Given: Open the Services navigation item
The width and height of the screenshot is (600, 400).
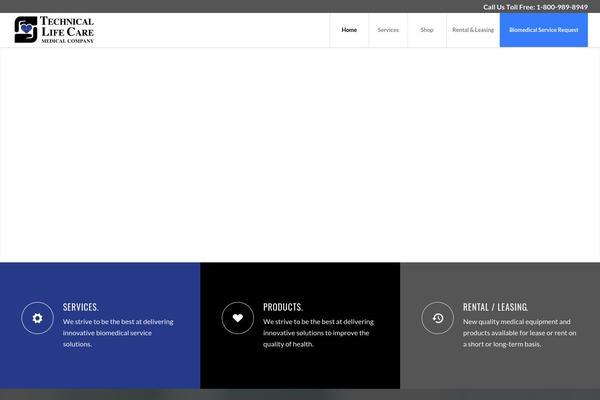Looking at the screenshot, I should click(388, 30).
